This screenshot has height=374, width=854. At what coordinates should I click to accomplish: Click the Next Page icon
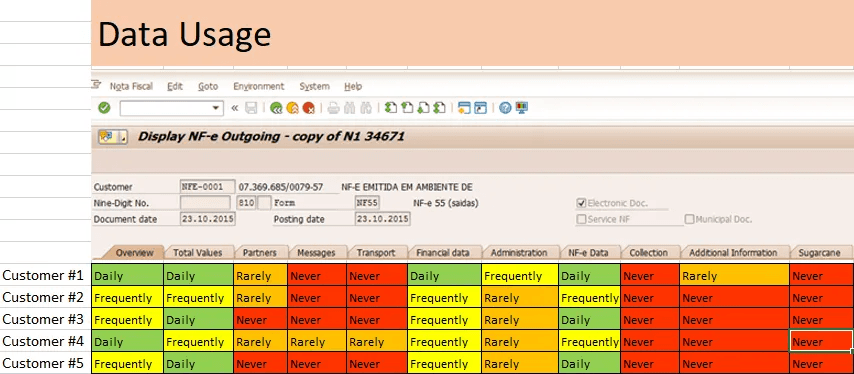[423, 108]
